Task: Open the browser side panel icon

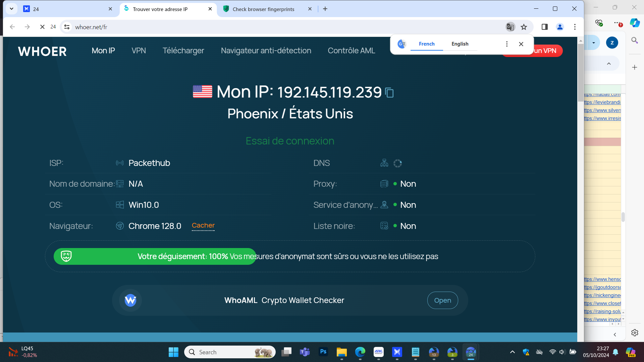Action: [x=544, y=27]
